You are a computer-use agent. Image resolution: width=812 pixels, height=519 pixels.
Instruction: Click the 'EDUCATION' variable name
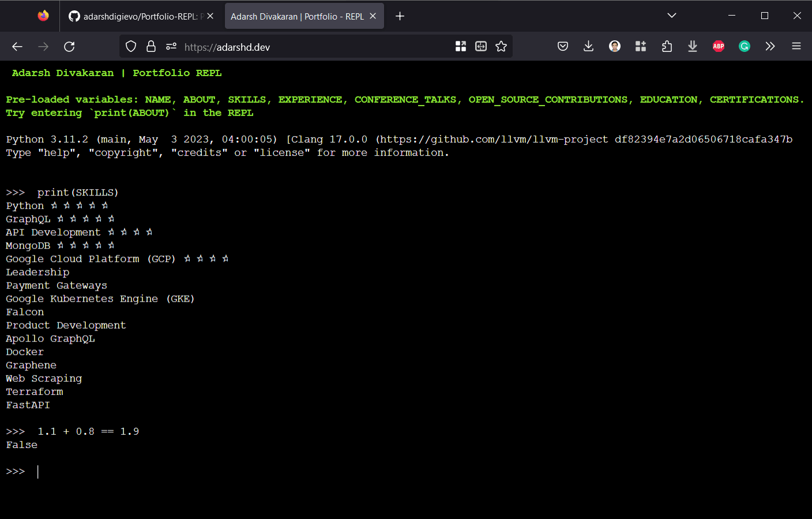(668, 100)
